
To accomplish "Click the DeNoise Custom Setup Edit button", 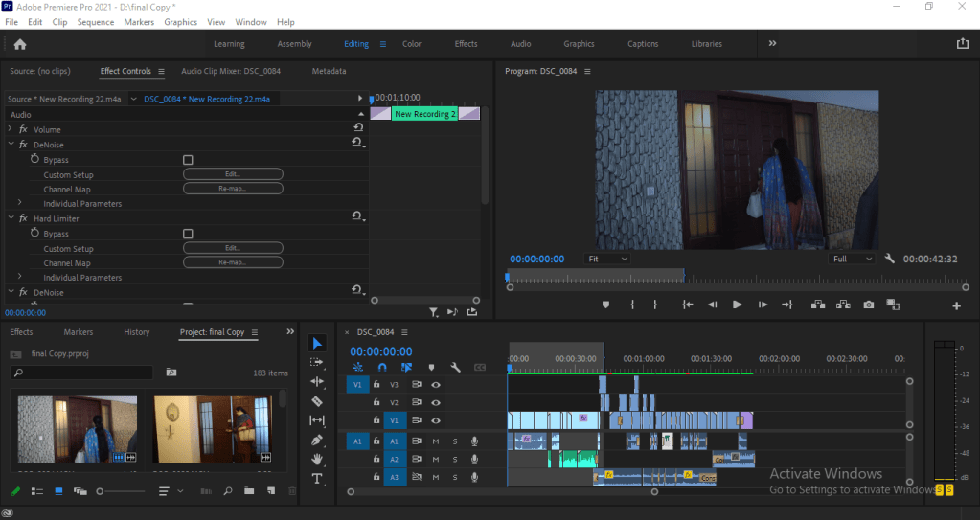I will pos(233,174).
